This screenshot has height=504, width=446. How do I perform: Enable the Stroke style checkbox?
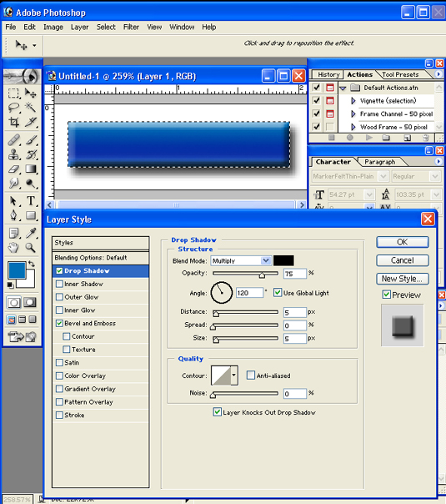59,416
